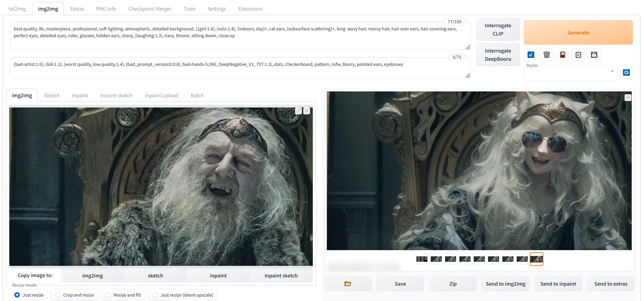Select the seventh gallery thumbnail

coord(508,259)
